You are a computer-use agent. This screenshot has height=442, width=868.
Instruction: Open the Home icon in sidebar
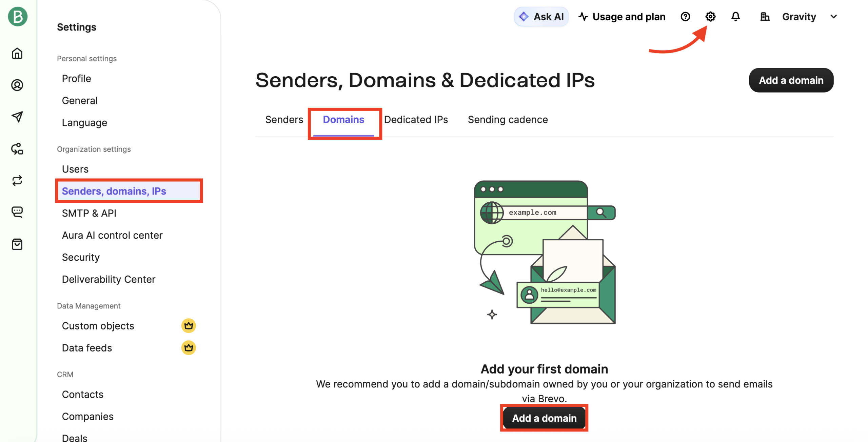[x=17, y=53]
